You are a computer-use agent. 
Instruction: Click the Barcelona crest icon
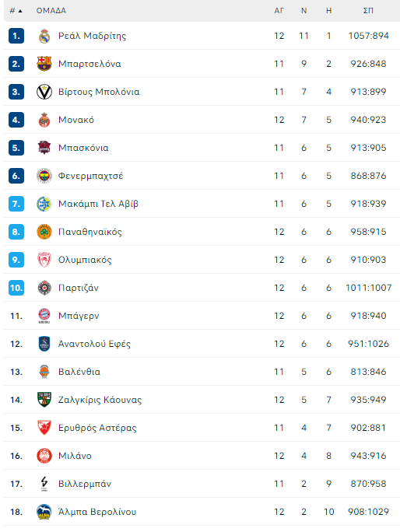44,64
